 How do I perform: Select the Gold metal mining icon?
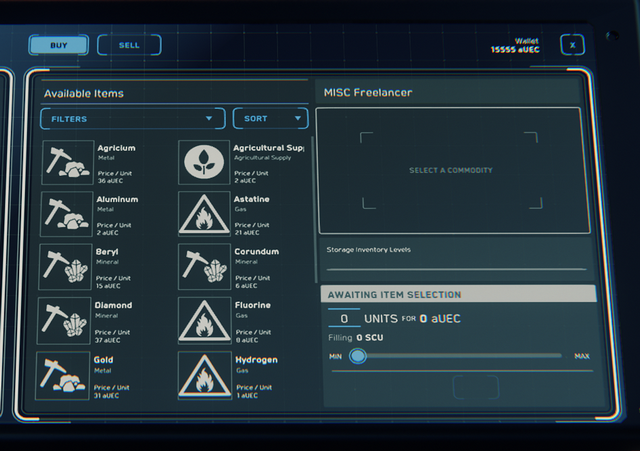pyautogui.click(x=62, y=375)
